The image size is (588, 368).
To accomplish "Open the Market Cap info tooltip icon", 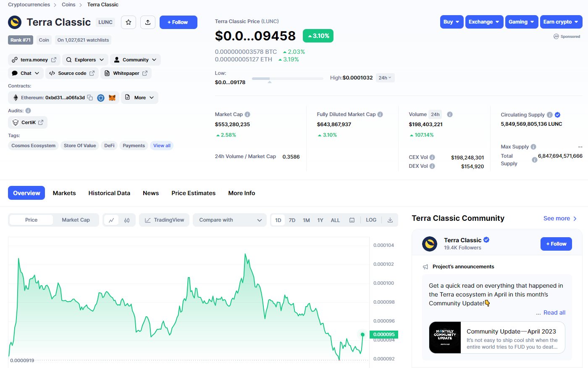I will (x=247, y=114).
